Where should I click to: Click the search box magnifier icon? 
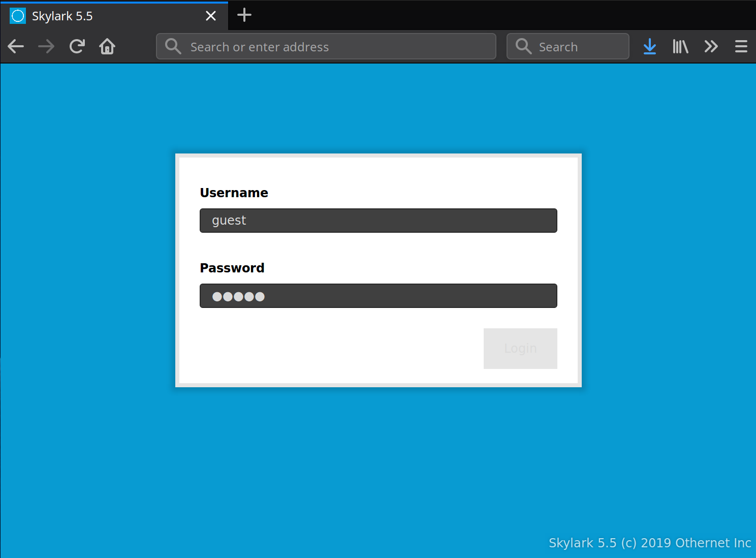pyautogui.click(x=524, y=47)
